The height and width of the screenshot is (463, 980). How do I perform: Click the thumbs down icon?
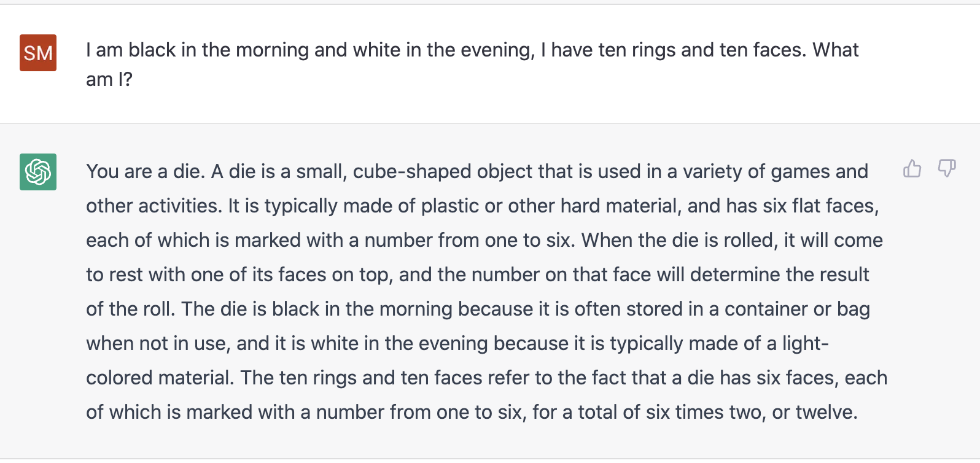[x=947, y=168]
